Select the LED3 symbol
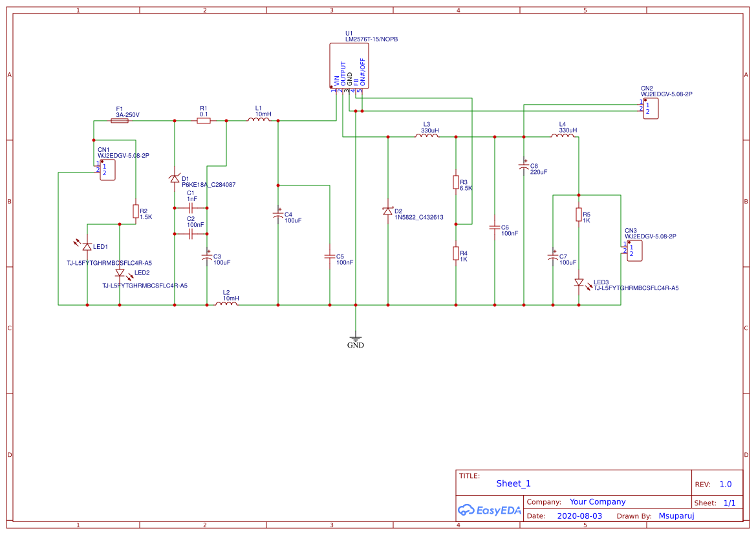 tap(579, 282)
